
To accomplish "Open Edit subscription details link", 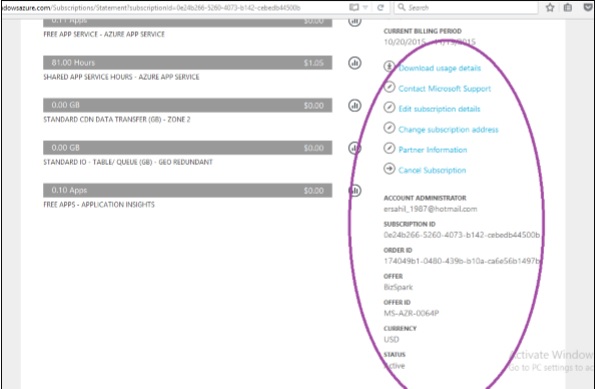I will coord(439,109).
